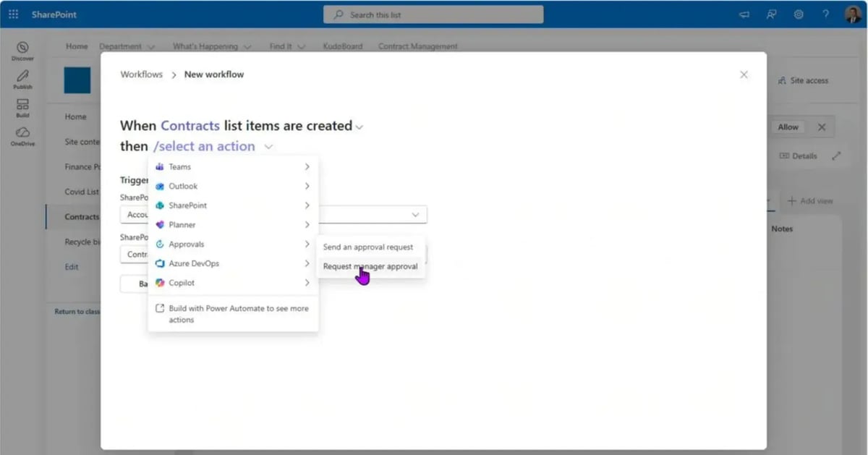Click the site logo blue square
This screenshot has width=868, height=455.
[x=77, y=80]
